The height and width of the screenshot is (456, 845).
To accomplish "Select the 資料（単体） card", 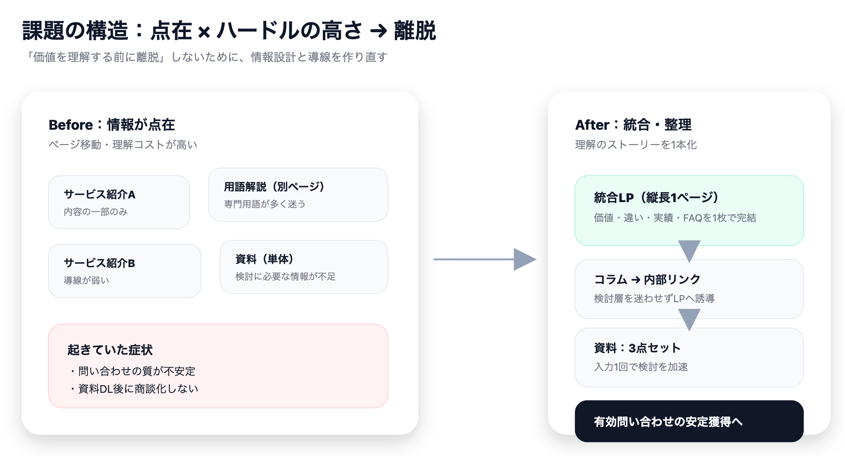I will pos(304,267).
